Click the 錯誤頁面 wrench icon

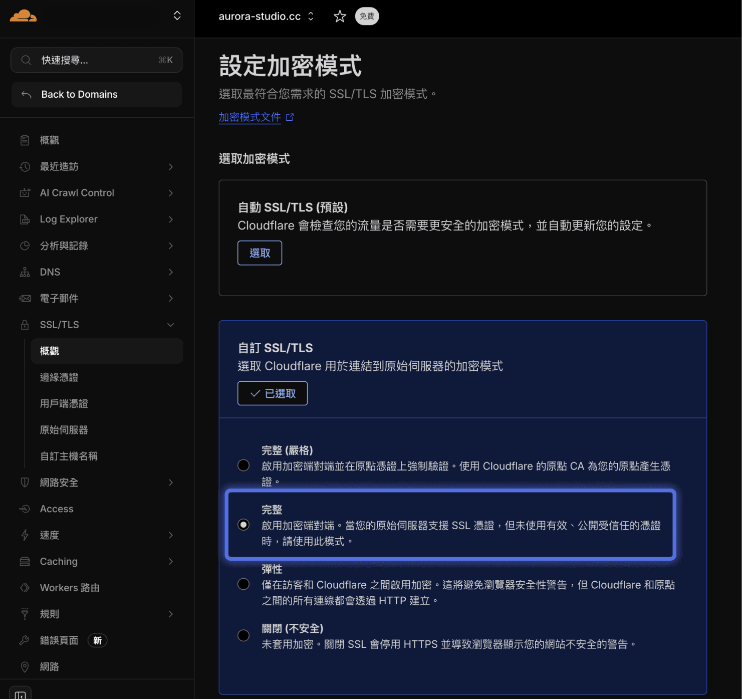[25, 640]
